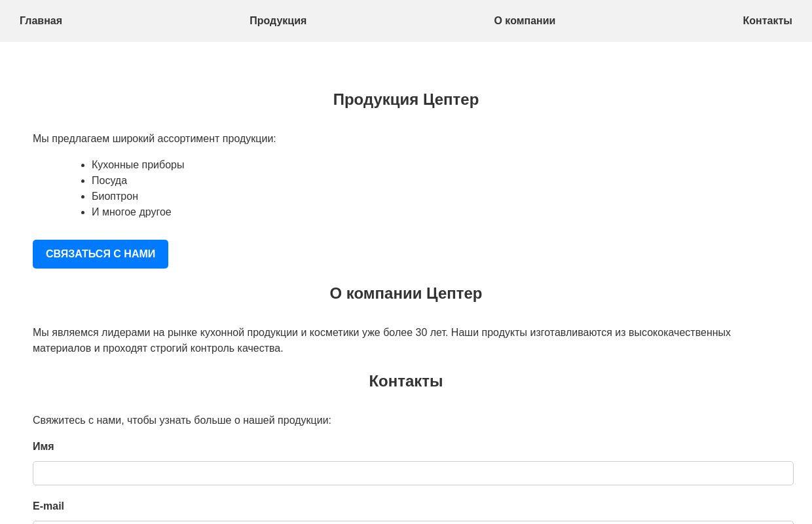Viewport: 812px width, 524px height.
Task: Click the assortment introduction paragraph
Action: click(x=154, y=138)
